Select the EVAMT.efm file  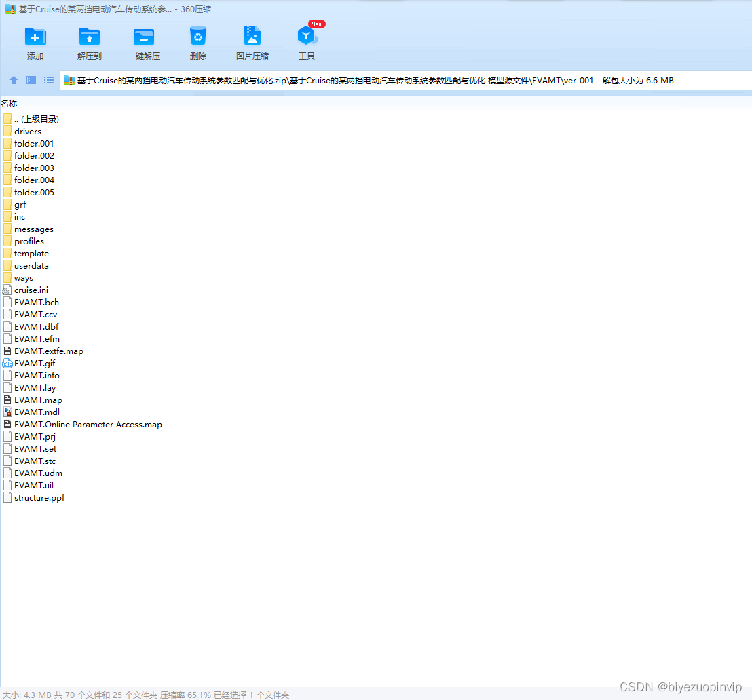31,339
